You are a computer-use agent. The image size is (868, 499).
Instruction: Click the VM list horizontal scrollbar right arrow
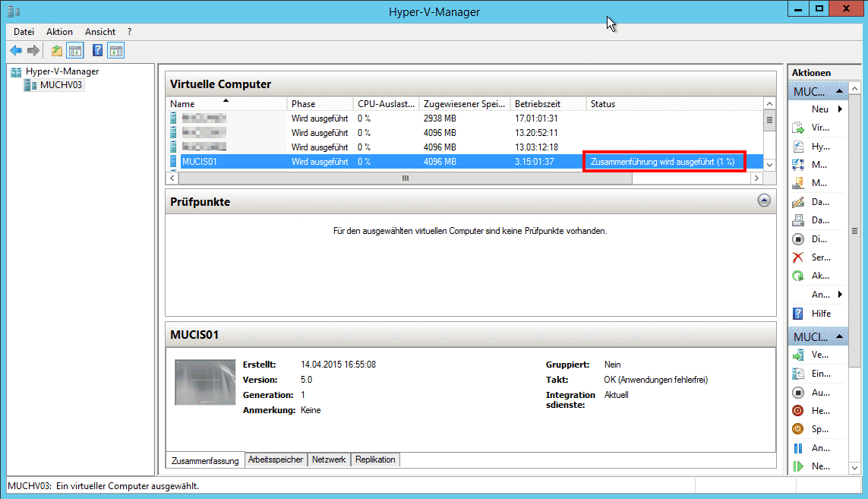[756, 178]
